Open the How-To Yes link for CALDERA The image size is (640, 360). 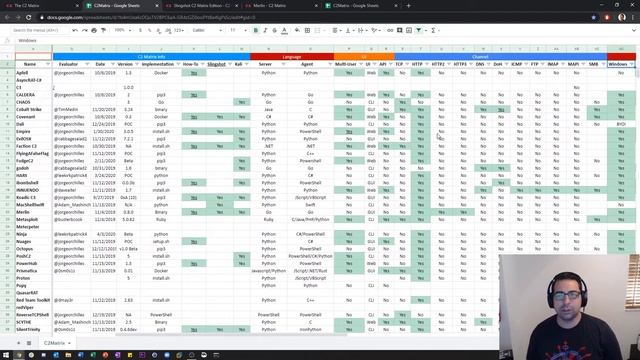coord(194,95)
